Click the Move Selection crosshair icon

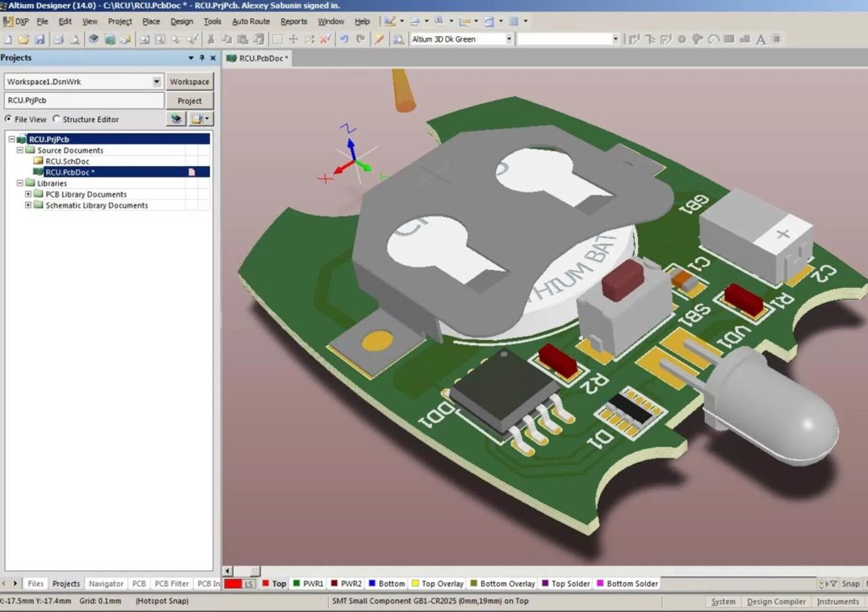click(293, 39)
